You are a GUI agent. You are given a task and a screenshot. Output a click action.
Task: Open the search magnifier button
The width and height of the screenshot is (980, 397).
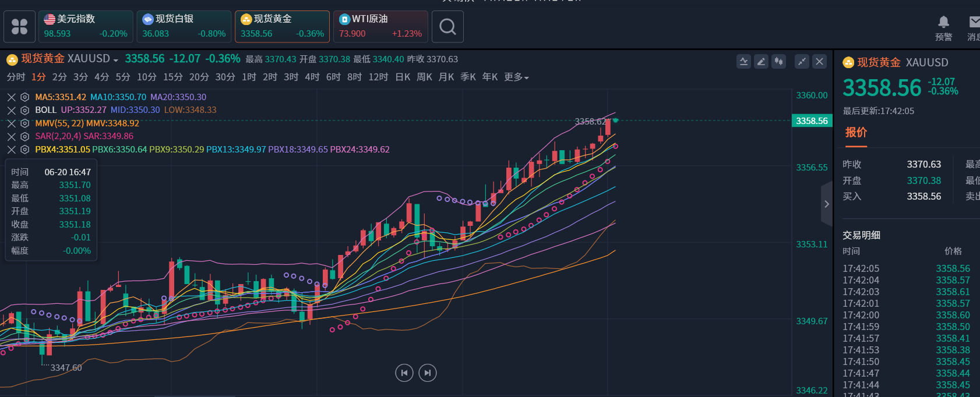pos(447,27)
